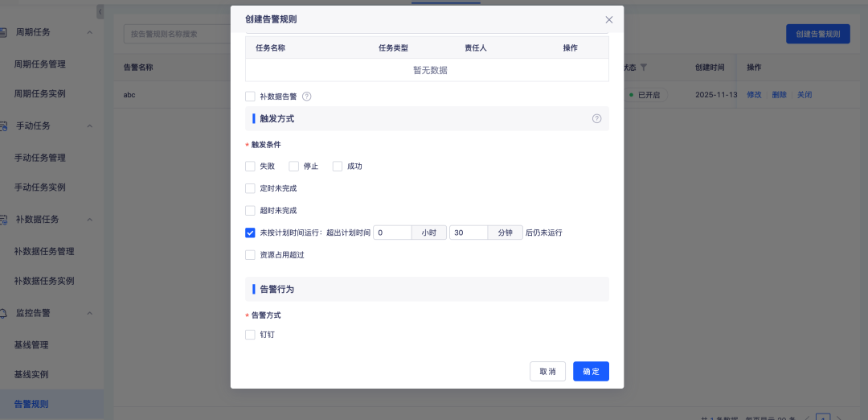868x420 pixels.
Task: Enable the 定时未完成 checkbox
Action: pos(250,188)
